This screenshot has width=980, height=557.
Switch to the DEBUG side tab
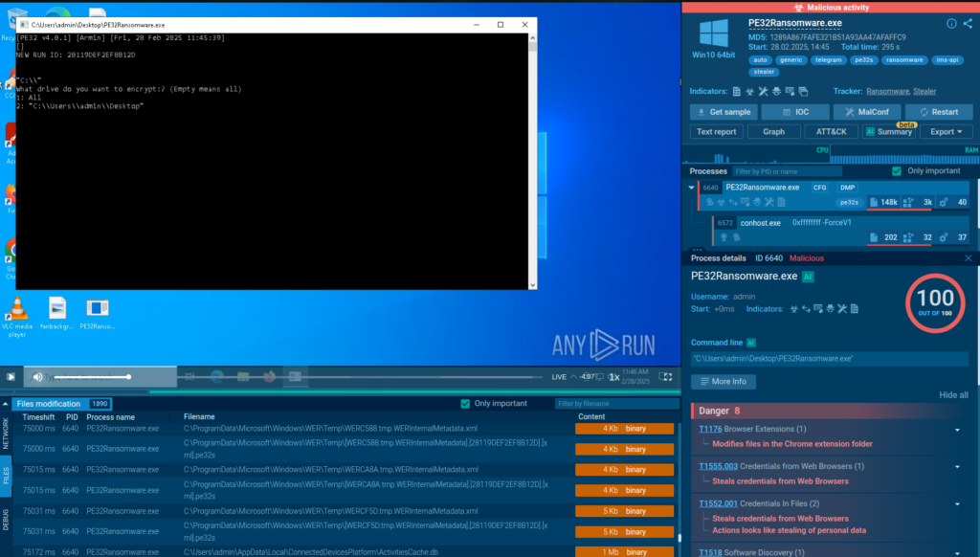tap(6, 520)
